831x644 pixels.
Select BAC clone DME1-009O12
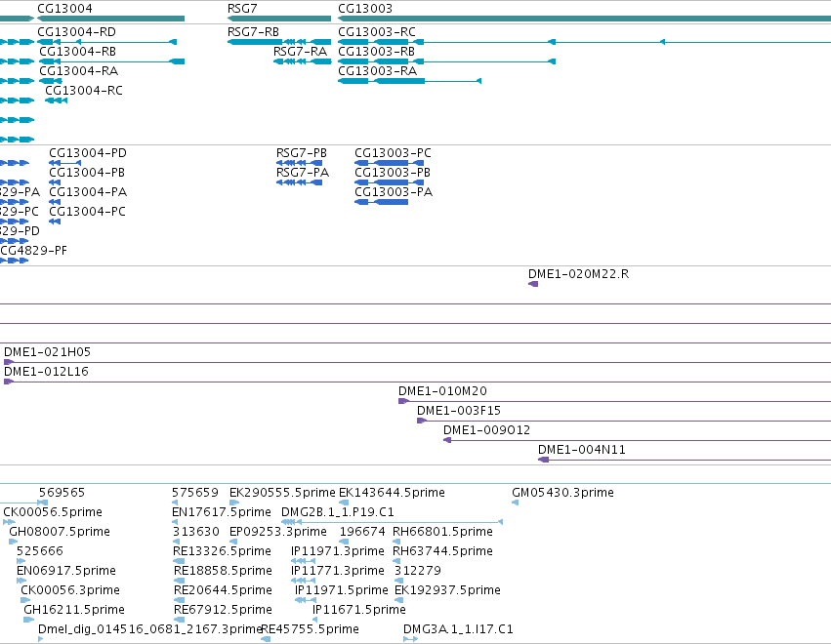(x=486, y=430)
